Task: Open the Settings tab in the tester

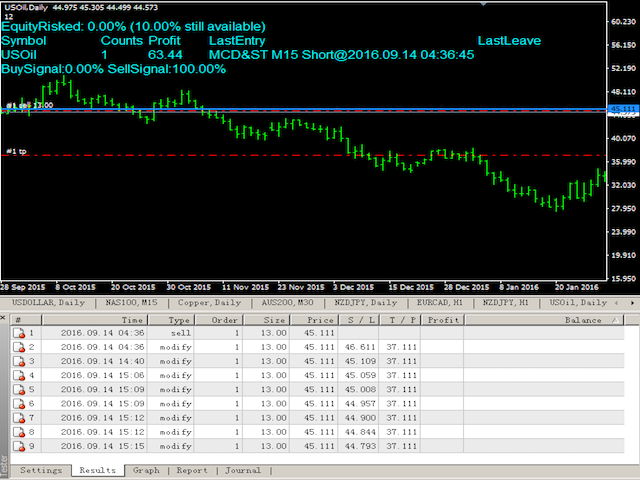Action: point(41,470)
